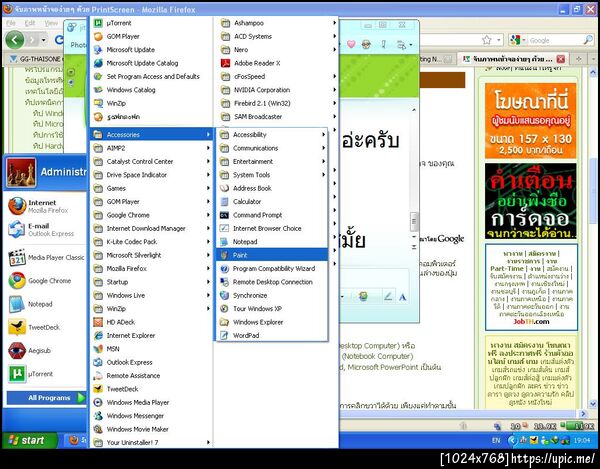Screen dimensions: 600x469
Task: Open Microsoft Update Catalog
Action: coord(151,63)
